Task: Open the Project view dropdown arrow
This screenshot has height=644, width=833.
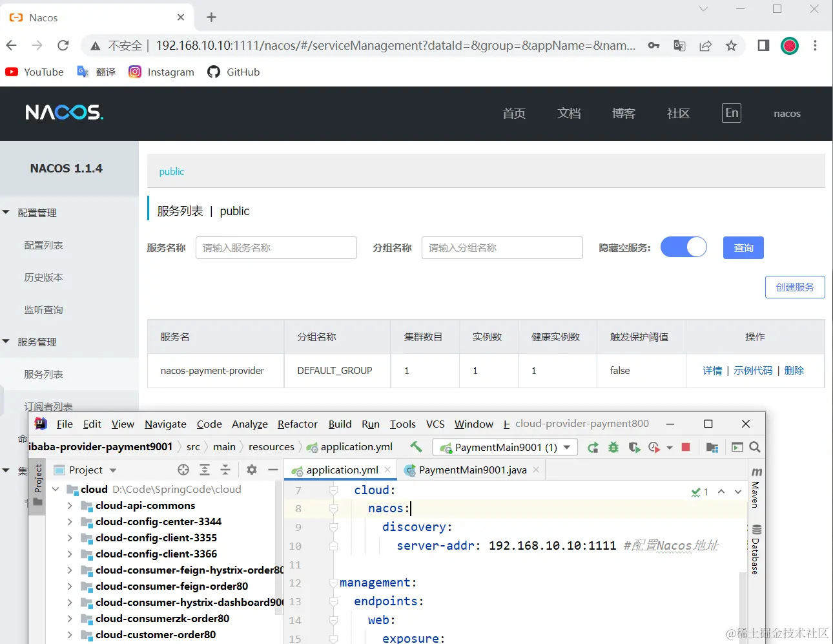Action: 113,470
